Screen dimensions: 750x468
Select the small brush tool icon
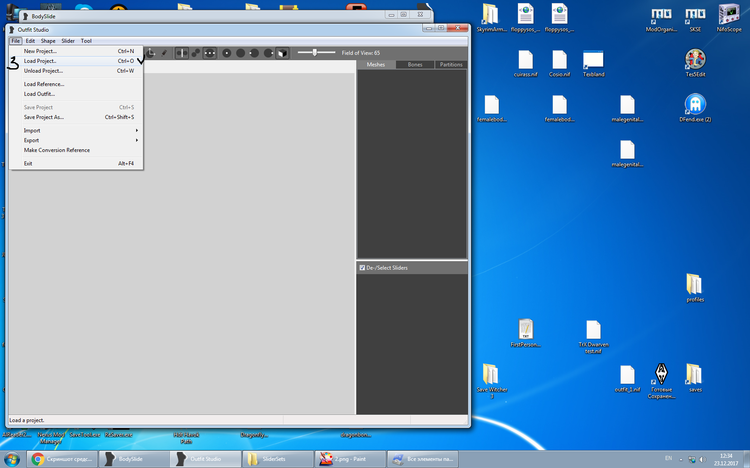pyautogui.click(x=164, y=53)
